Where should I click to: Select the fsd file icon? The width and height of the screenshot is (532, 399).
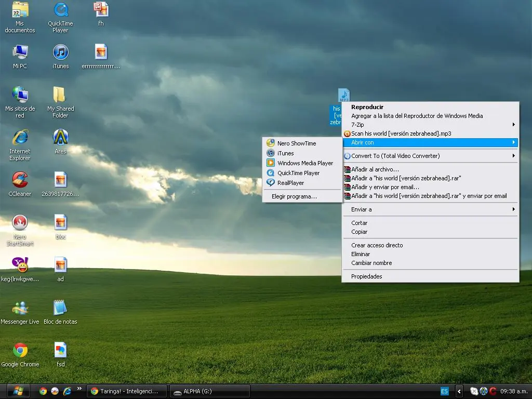(60, 355)
